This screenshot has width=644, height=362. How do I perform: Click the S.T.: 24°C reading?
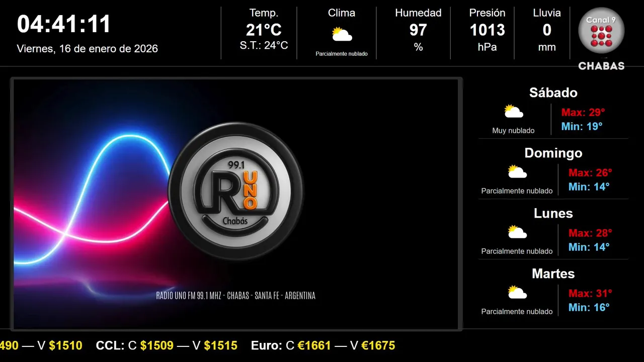[264, 46]
